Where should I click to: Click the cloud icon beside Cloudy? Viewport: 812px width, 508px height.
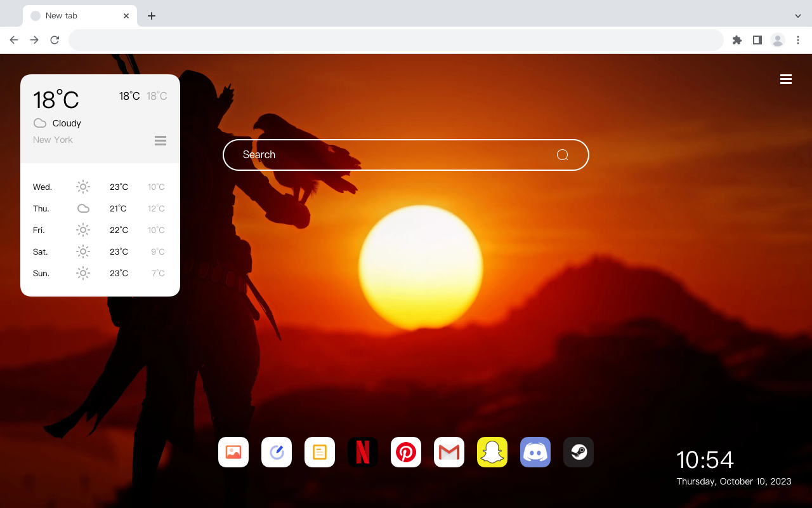tap(40, 123)
